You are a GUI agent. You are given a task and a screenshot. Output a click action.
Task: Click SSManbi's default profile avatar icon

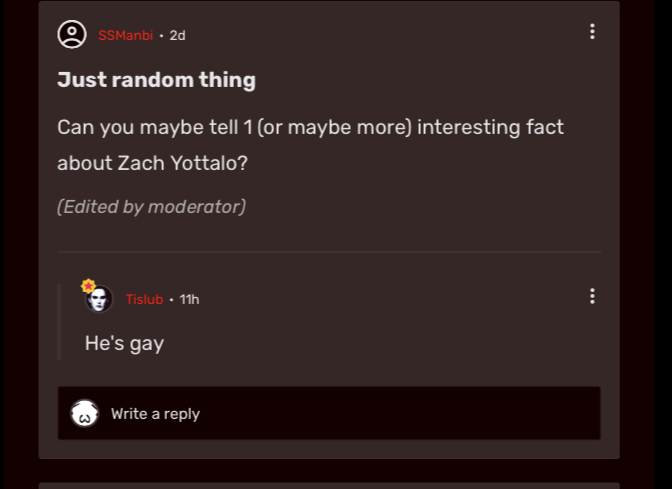point(72,34)
